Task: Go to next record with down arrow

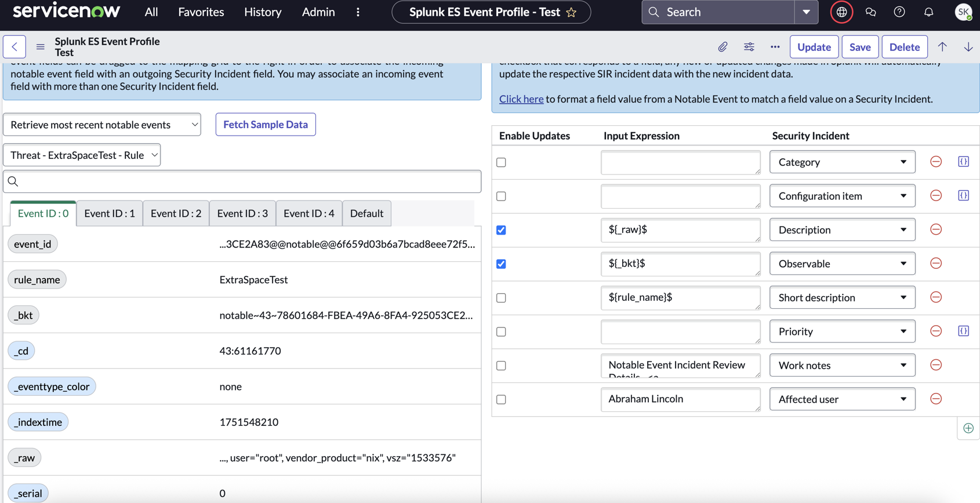Action: tap(968, 47)
